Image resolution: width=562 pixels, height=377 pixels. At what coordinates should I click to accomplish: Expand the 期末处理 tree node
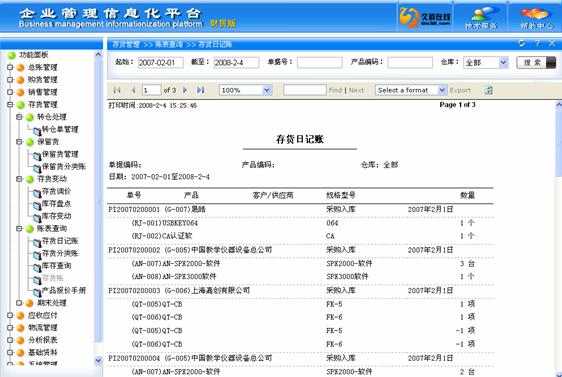tap(19, 303)
